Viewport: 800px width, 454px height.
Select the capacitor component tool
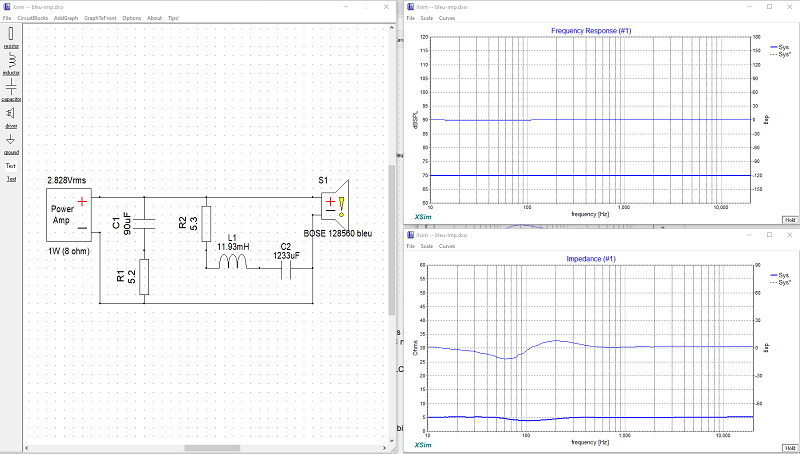(x=11, y=90)
